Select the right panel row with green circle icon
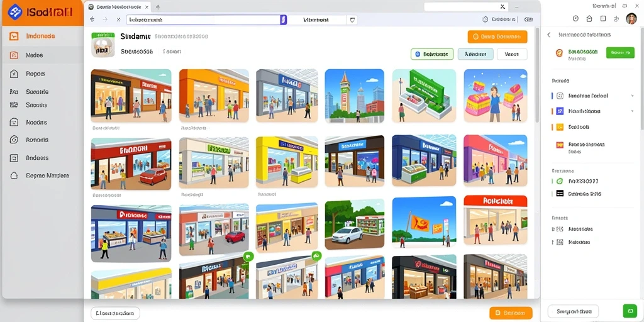This screenshot has height=322, width=644. [593, 181]
